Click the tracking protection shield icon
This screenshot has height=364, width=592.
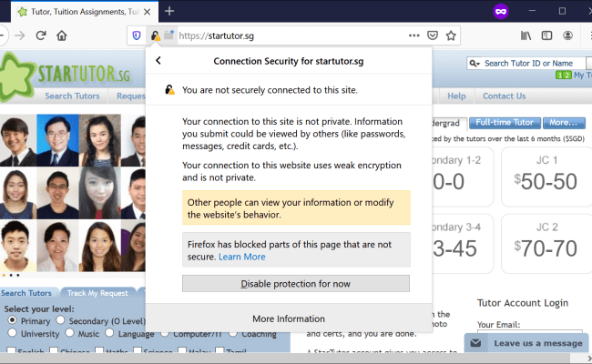[137, 35]
